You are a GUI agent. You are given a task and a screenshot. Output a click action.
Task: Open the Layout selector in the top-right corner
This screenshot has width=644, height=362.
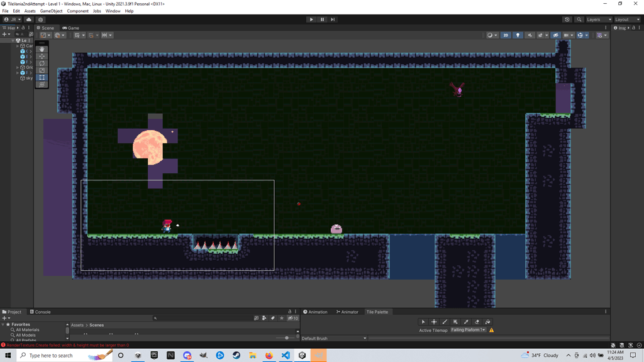626,19
